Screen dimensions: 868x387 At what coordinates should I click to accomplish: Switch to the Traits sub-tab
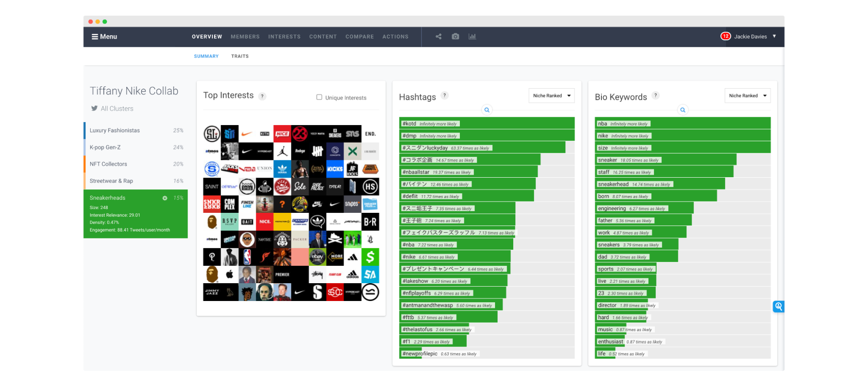tap(240, 56)
